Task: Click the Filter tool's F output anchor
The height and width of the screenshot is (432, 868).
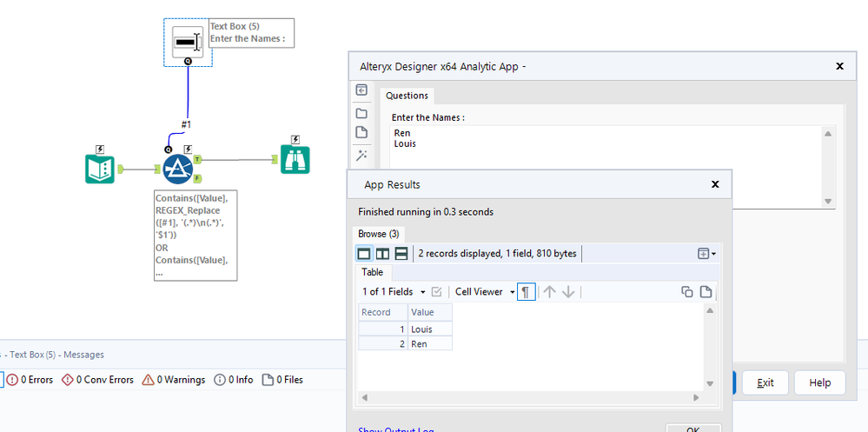Action: (197, 178)
